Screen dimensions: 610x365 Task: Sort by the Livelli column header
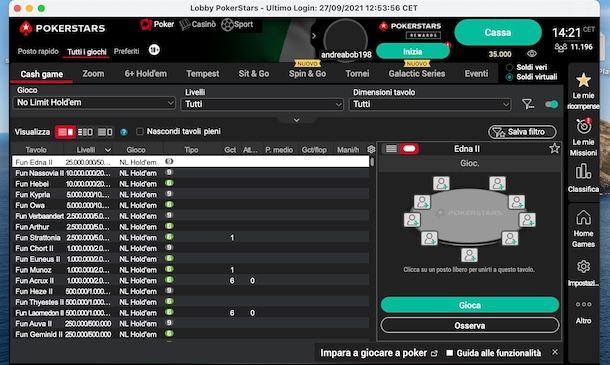pos(86,150)
